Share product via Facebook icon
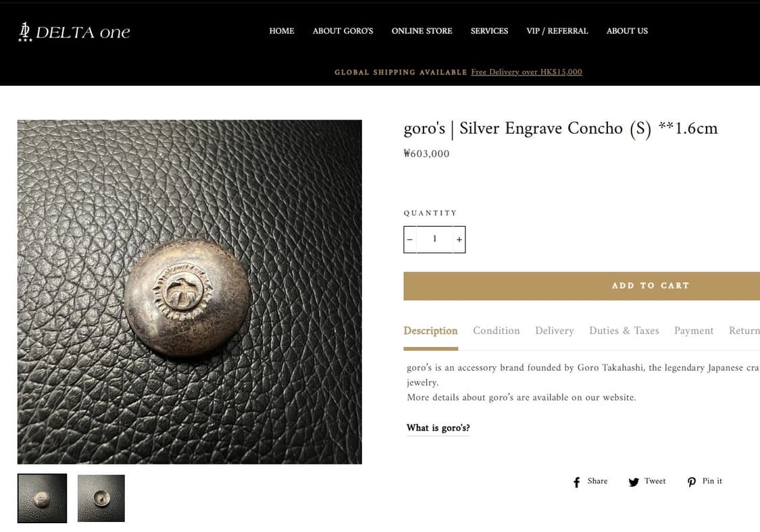The height and width of the screenshot is (532, 760). pyautogui.click(x=576, y=482)
